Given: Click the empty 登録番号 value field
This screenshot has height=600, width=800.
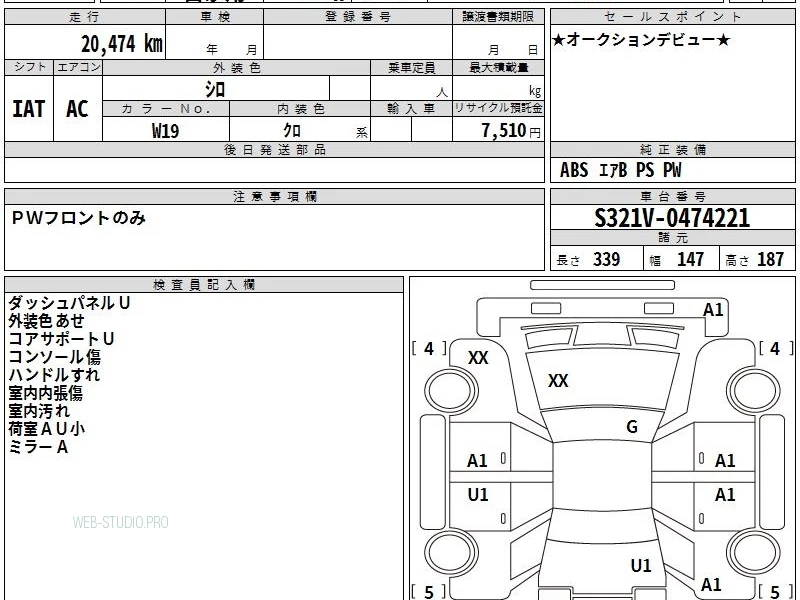Looking at the screenshot, I should [x=358, y=42].
